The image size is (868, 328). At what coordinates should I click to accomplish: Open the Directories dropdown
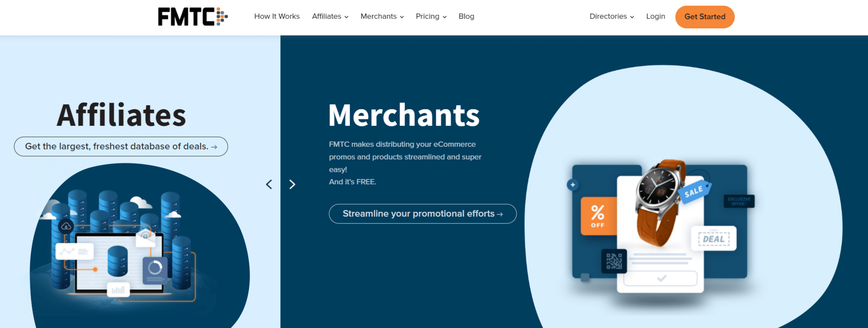(612, 17)
